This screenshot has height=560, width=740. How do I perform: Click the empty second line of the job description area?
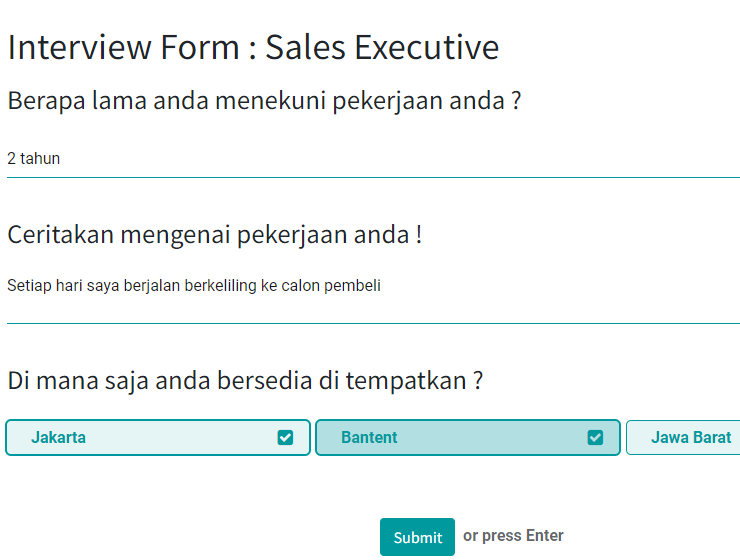tap(373, 309)
